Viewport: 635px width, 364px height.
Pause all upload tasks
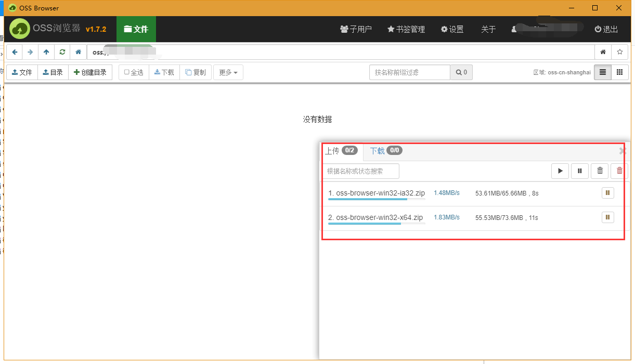coord(580,171)
